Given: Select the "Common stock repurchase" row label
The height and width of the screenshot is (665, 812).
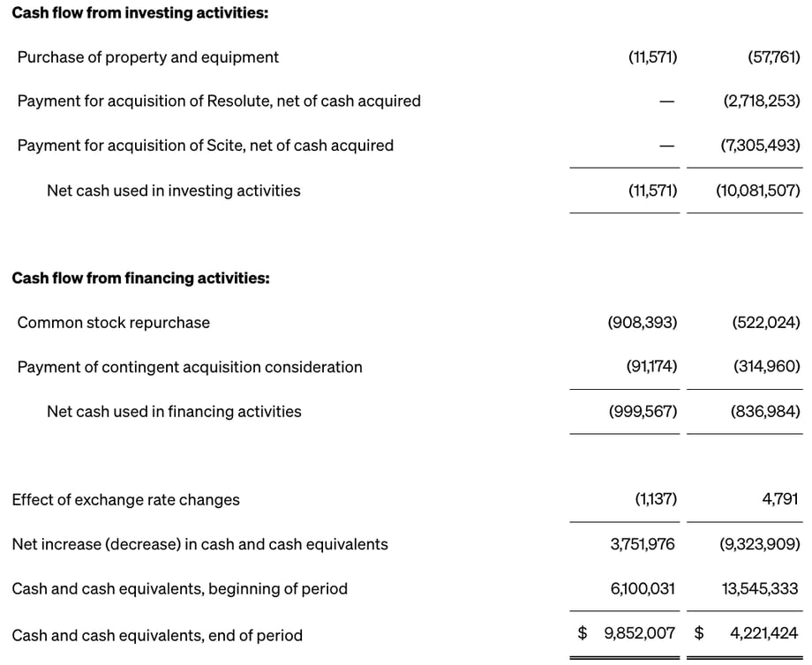Looking at the screenshot, I should pos(114,323).
